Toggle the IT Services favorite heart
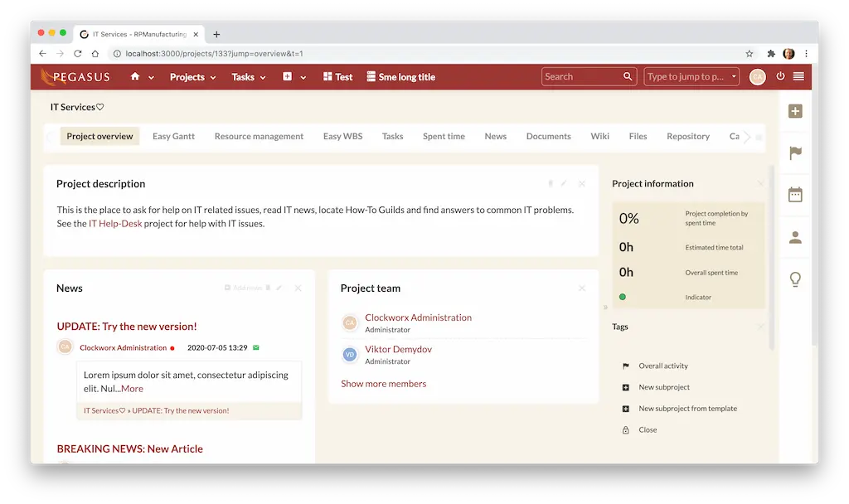 (99, 106)
